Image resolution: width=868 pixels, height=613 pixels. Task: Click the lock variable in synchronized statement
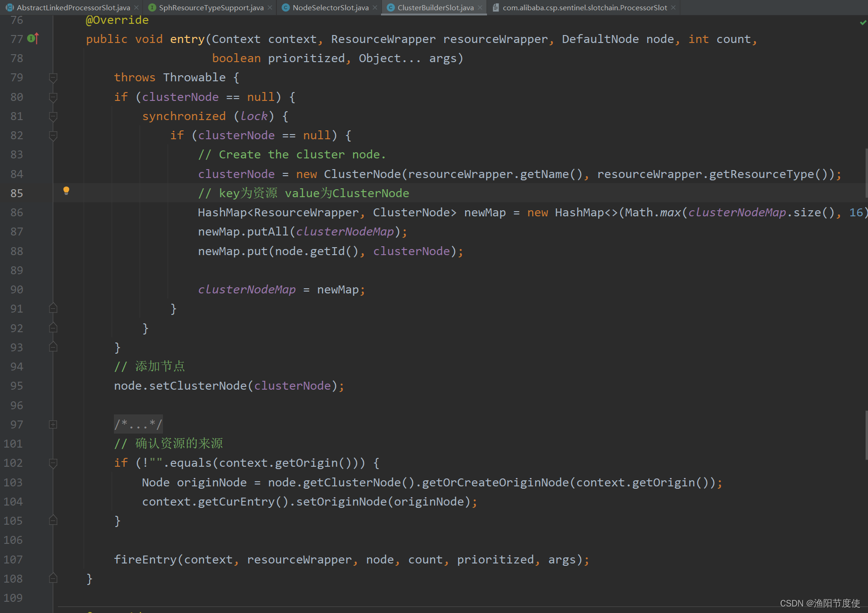pyautogui.click(x=254, y=116)
